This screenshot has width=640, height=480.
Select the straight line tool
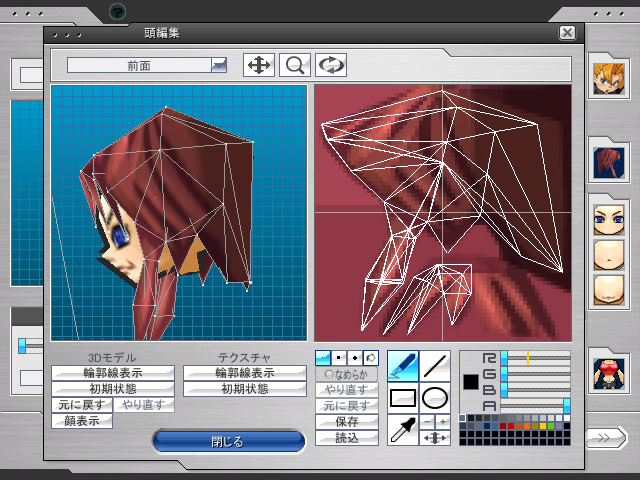[x=435, y=365]
